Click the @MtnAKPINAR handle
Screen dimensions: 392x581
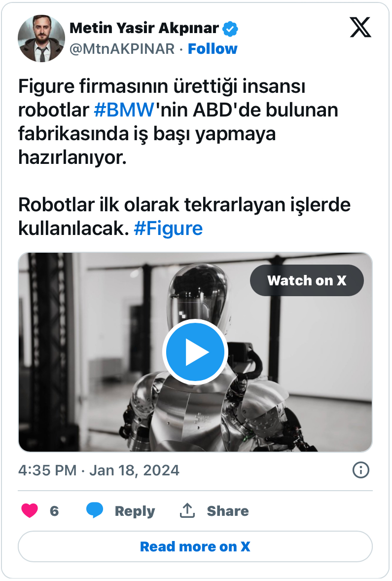point(122,48)
